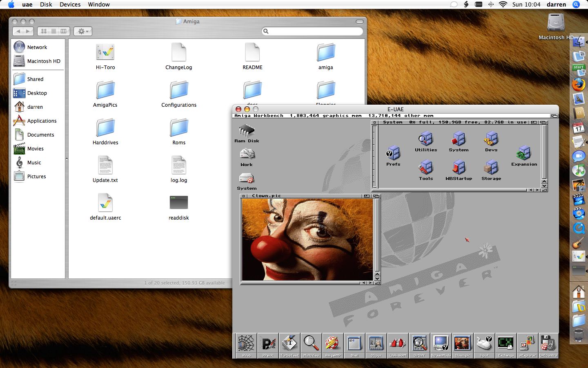Click the Clown.pic image in viewer window
This screenshot has height=368, width=588.
(x=307, y=239)
